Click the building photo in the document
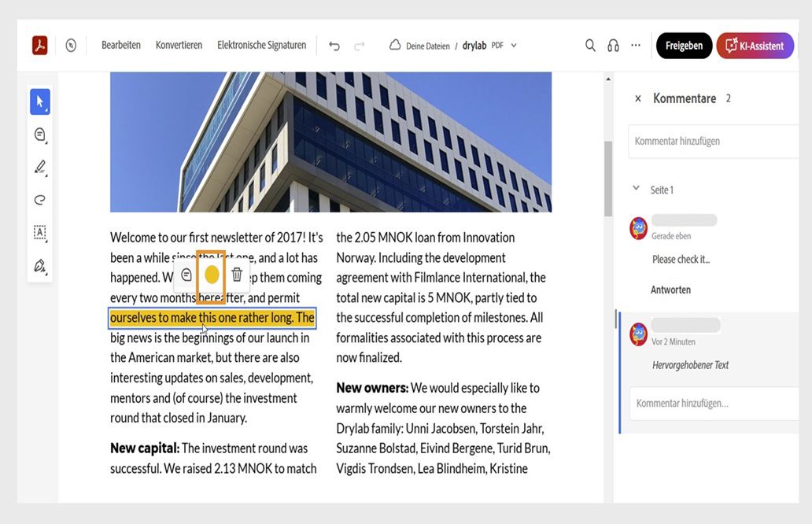The height and width of the screenshot is (524, 812). 331,142
